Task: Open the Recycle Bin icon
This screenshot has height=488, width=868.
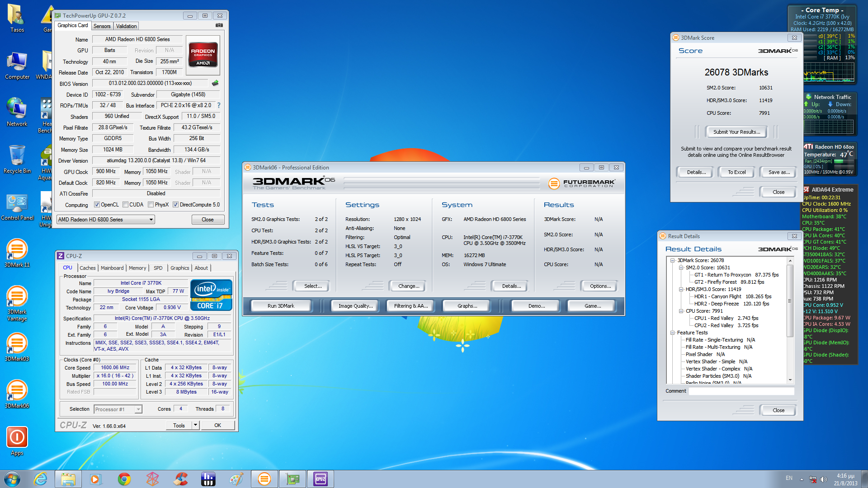Action: [x=17, y=159]
